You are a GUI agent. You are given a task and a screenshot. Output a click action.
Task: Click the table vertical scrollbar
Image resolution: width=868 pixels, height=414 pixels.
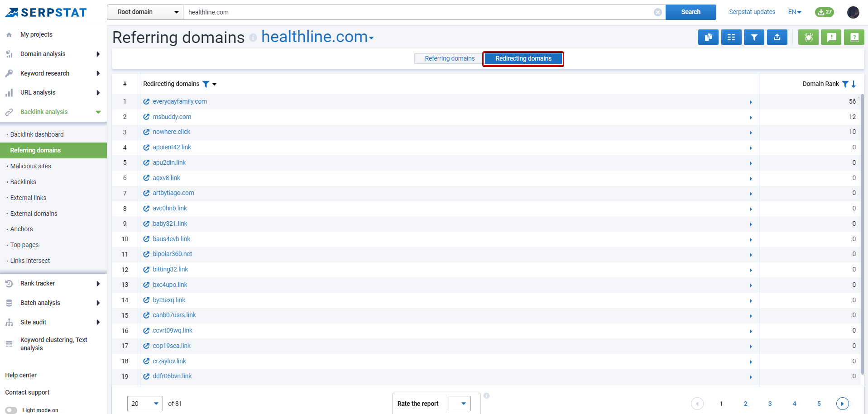(x=862, y=234)
